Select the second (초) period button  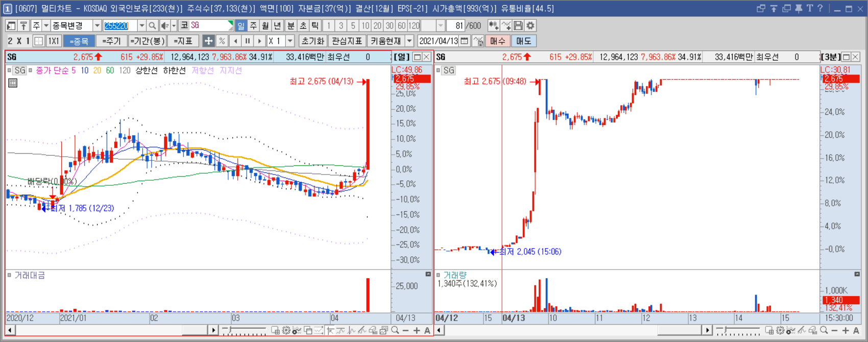point(303,26)
